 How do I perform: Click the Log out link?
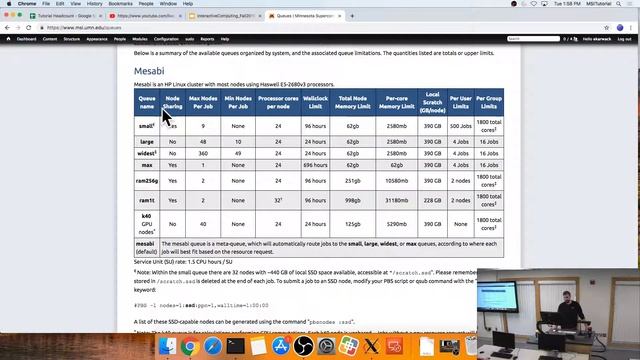coord(624,39)
